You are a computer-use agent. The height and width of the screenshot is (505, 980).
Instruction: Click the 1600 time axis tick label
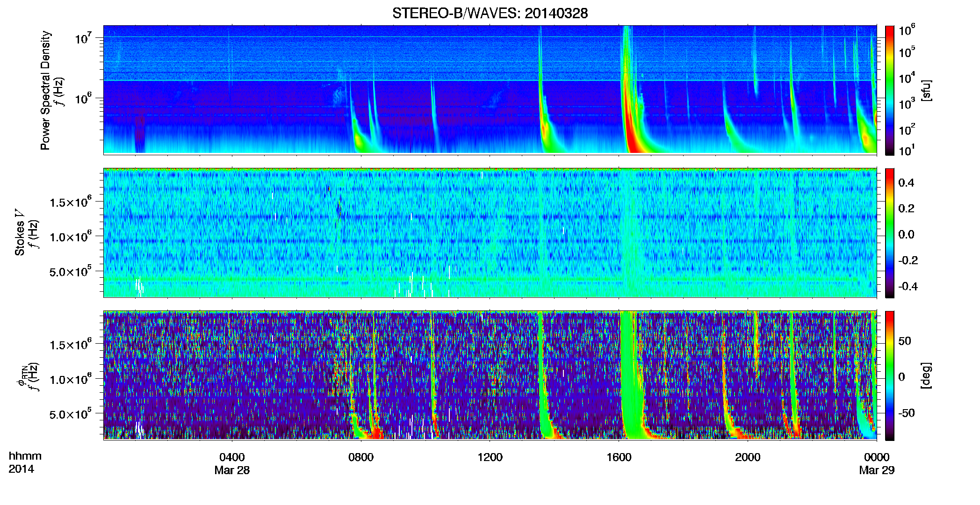click(619, 457)
